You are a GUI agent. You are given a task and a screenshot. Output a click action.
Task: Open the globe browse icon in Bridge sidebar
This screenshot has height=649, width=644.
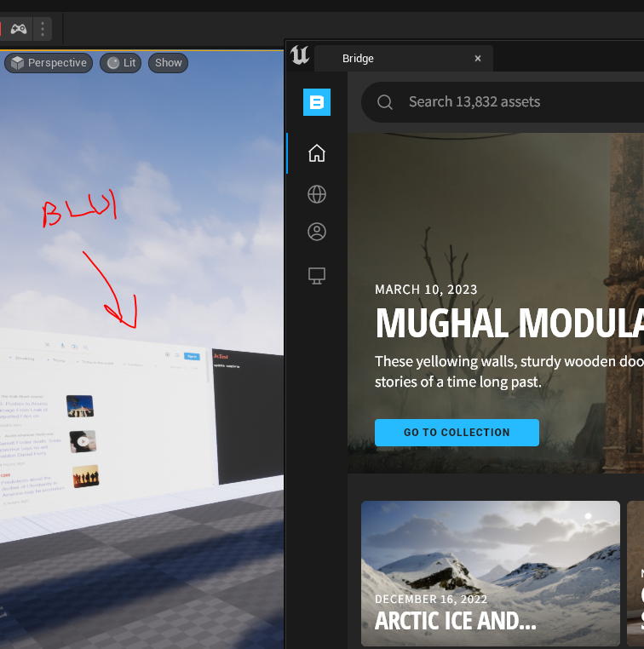point(317,194)
